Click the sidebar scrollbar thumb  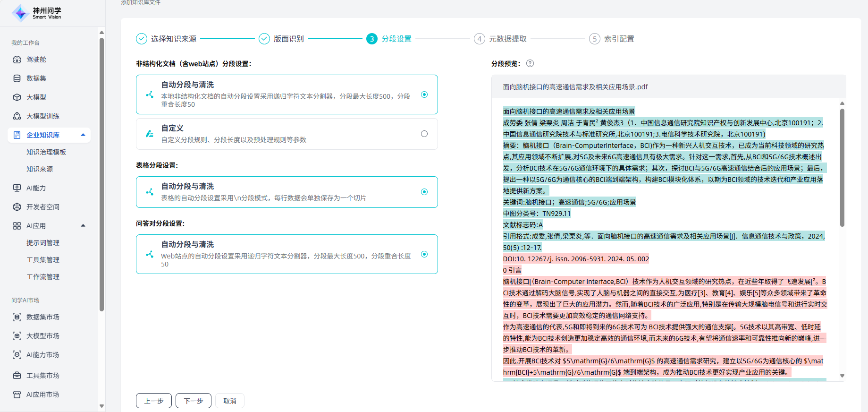(101, 175)
